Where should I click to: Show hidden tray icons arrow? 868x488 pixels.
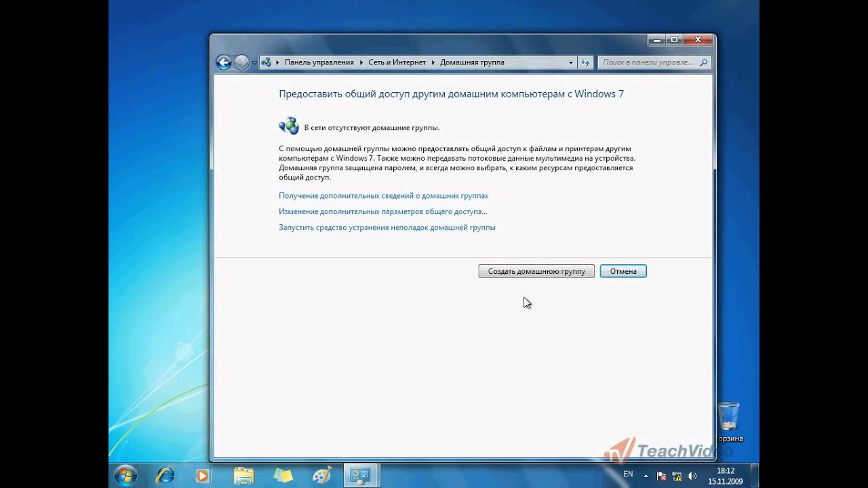pos(646,475)
